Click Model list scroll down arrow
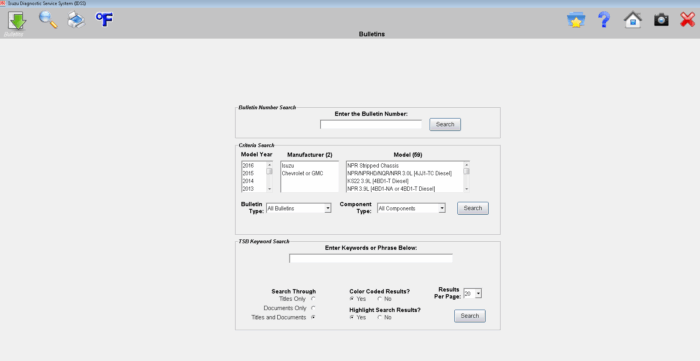700x361 pixels. [467, 189]
